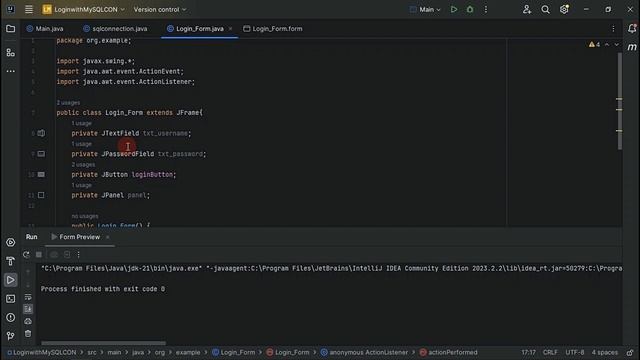Click the src breadcrumb
The width and height of the screenshot is (640, 360).
92,352
